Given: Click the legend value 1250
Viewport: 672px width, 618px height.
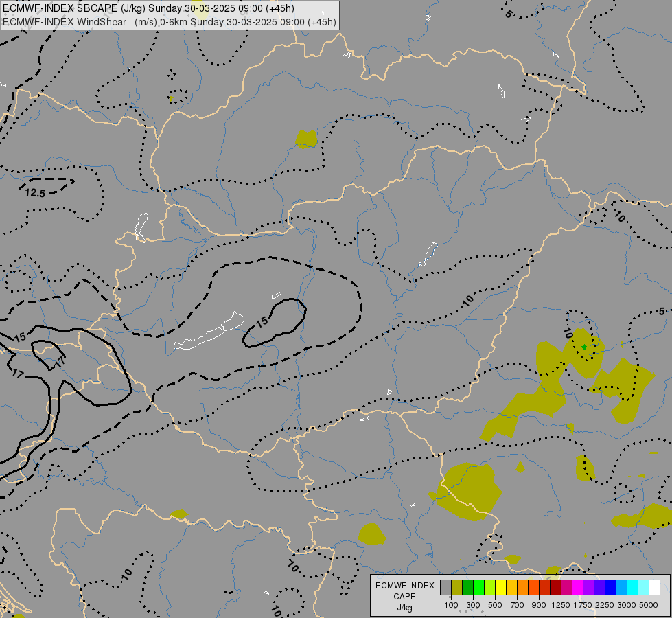Looking at the screenshot, I should [561, 605].
